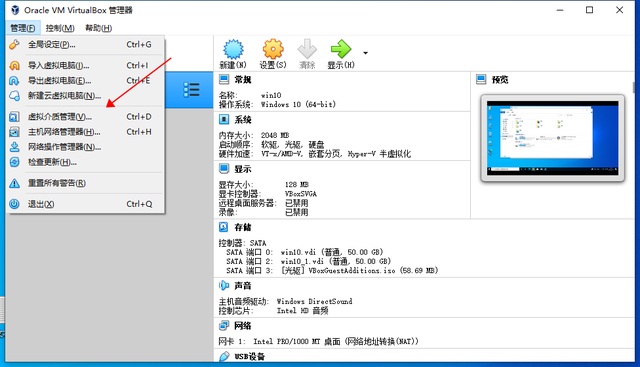Screen dimensions: 640x367
Task: Minimize the VirtualBox manager window
Action: tap(560, 10)
